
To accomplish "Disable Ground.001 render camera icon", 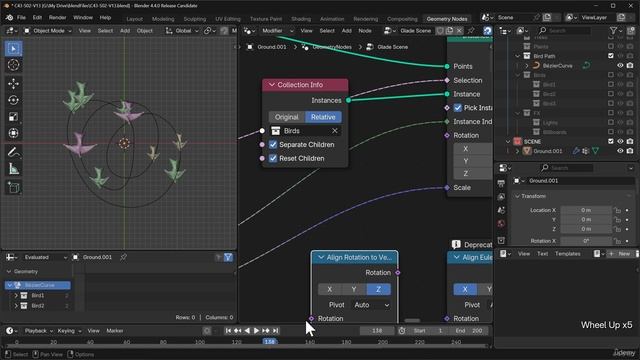I will [x=630, y=151].
